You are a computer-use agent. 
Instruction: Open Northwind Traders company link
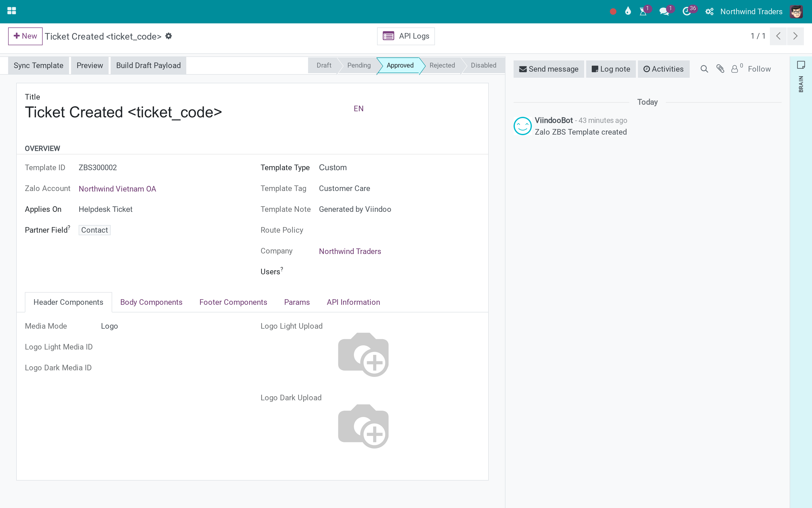350,251
